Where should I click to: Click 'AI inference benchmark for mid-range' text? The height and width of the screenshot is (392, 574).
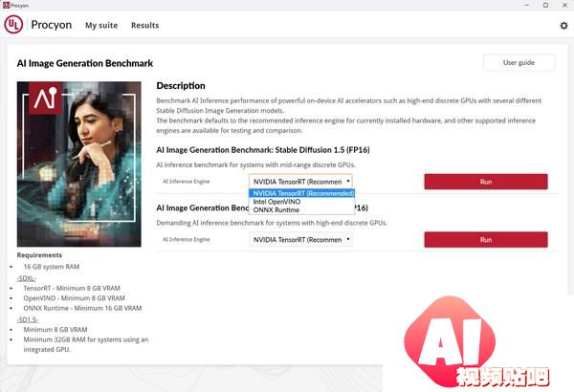pyautogui.click(x=255, y=164)
